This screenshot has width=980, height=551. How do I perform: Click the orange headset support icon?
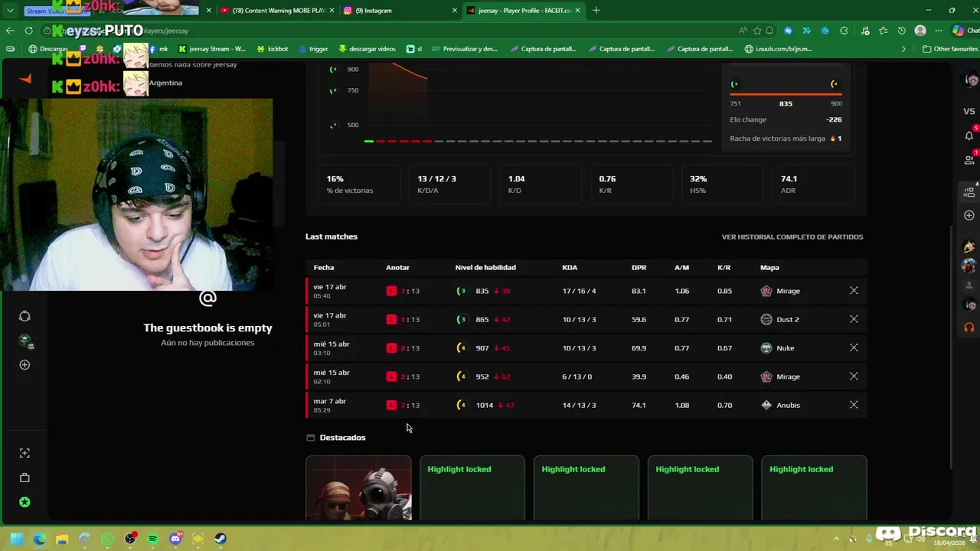point(969,327)
